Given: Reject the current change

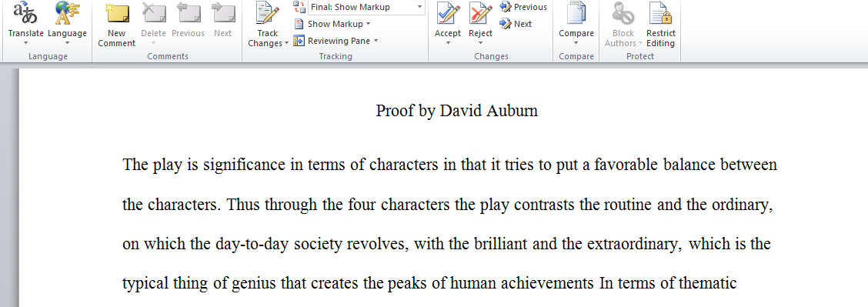Looking at the screenshot, I should (480, 19).
